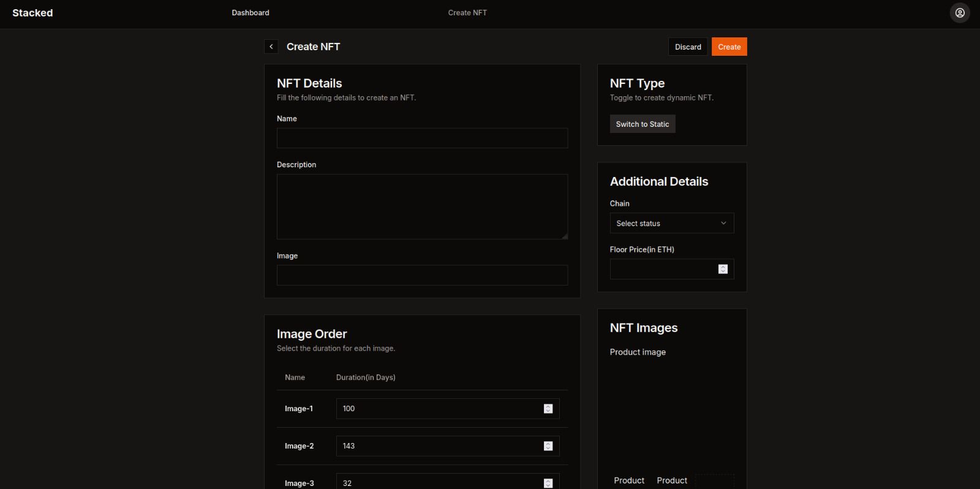Click the Description field label

coord(296,165)
